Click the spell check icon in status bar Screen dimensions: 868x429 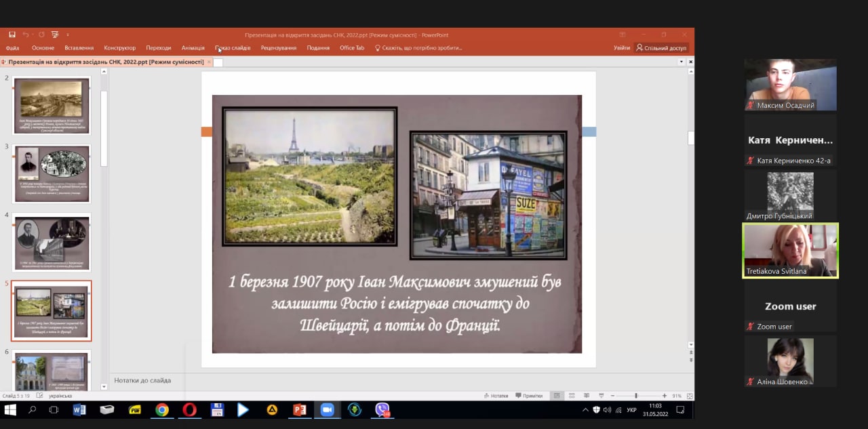40,396
